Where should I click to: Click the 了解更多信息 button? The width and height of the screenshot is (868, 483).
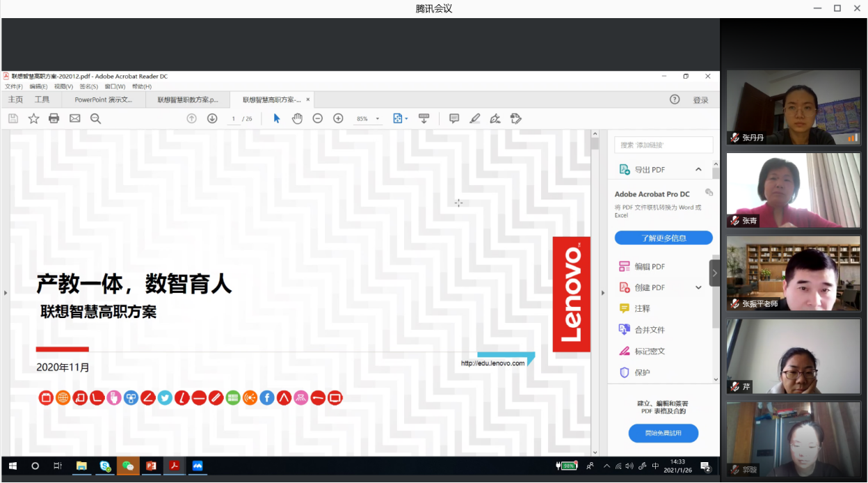[664, 238]
